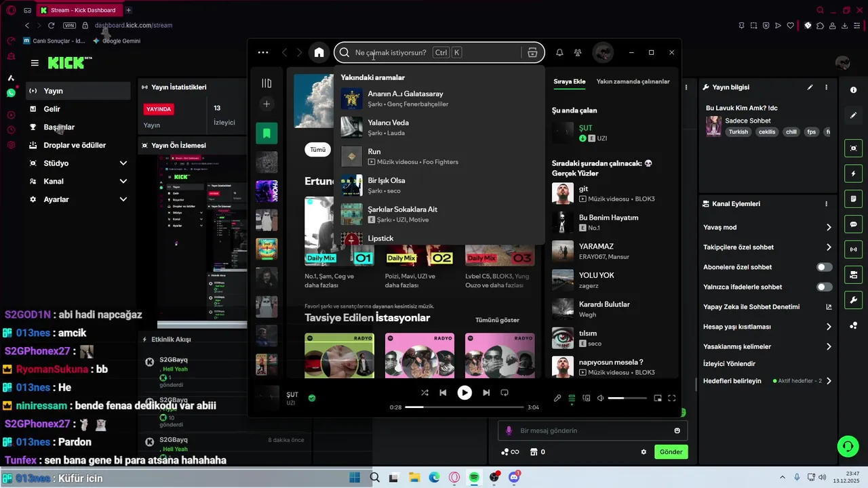Toggle repeat in the Spotify player

505,392
